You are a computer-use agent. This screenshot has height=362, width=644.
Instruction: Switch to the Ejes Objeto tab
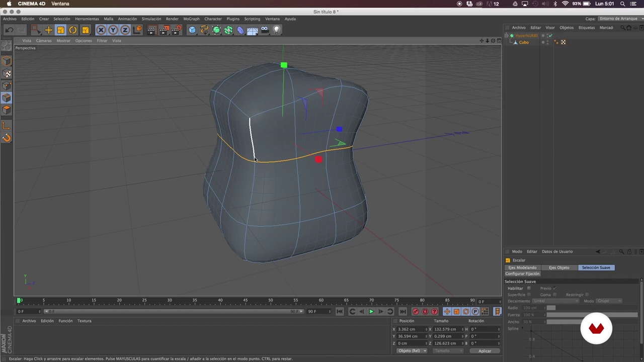559,267
